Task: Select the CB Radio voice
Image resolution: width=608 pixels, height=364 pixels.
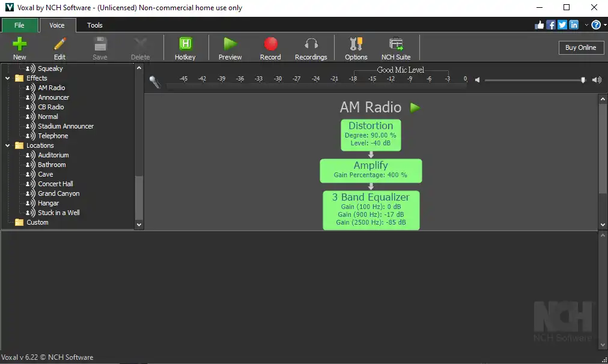Action: point(51,107)
